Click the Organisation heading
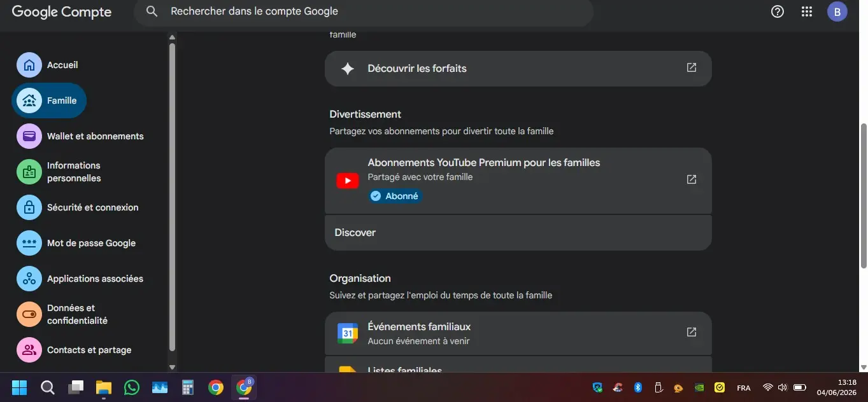This screenshot has height=402, width=868. [360, 279]
